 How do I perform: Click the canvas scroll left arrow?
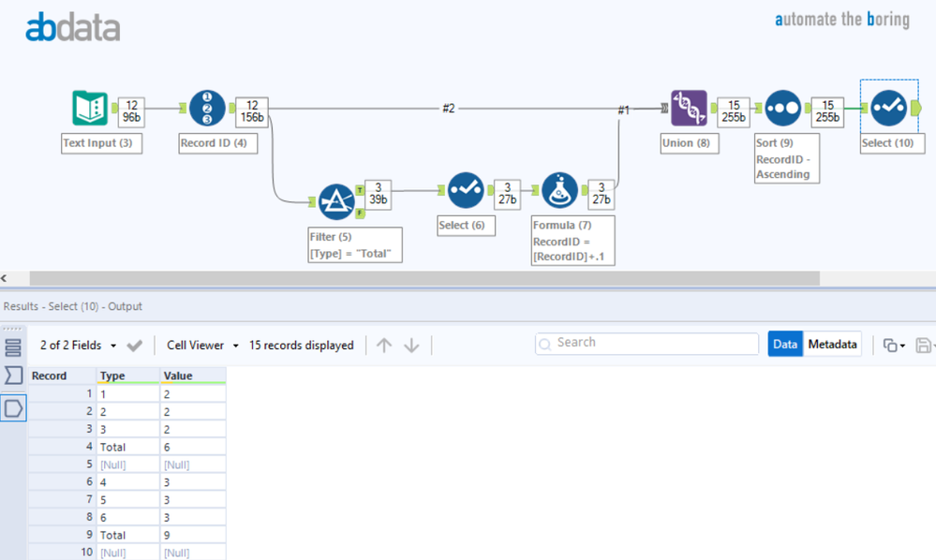coord(4,278)
